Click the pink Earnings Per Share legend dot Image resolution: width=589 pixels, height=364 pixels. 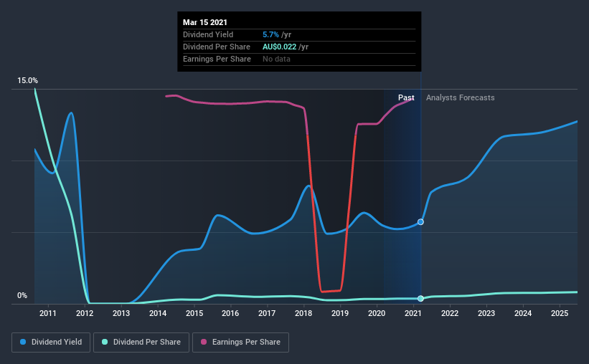coord(204,342)
